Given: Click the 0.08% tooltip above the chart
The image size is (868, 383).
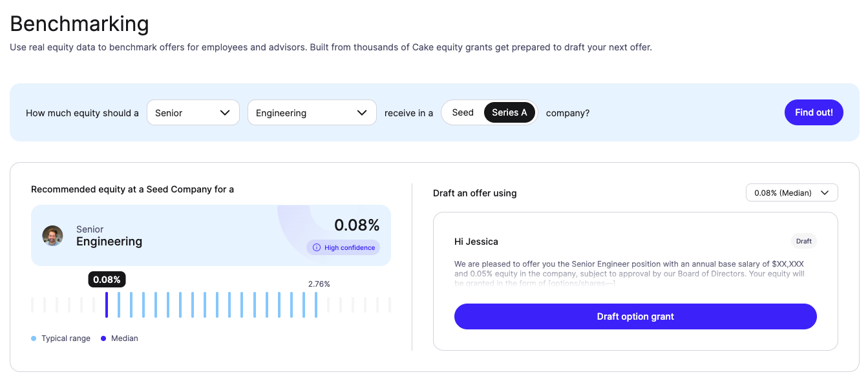Looking at the screenshot, I should tap(107, 280).
